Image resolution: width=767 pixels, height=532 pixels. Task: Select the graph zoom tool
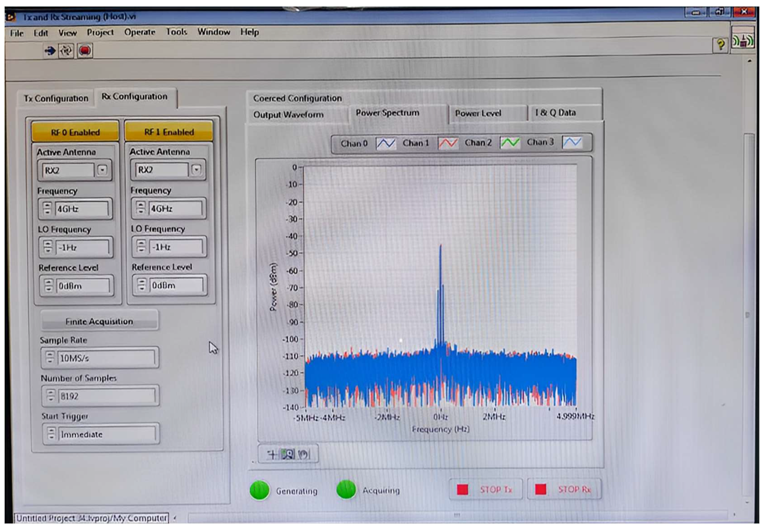287,454
